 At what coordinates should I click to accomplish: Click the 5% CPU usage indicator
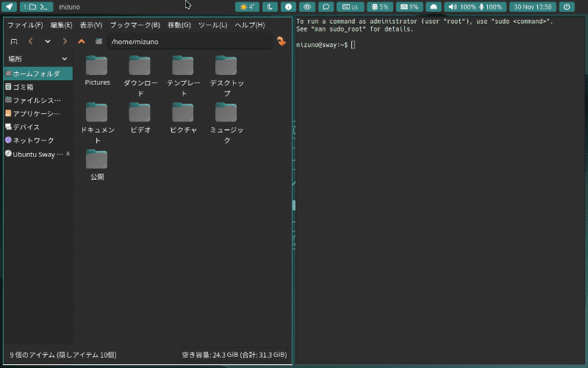coord(380,7)
